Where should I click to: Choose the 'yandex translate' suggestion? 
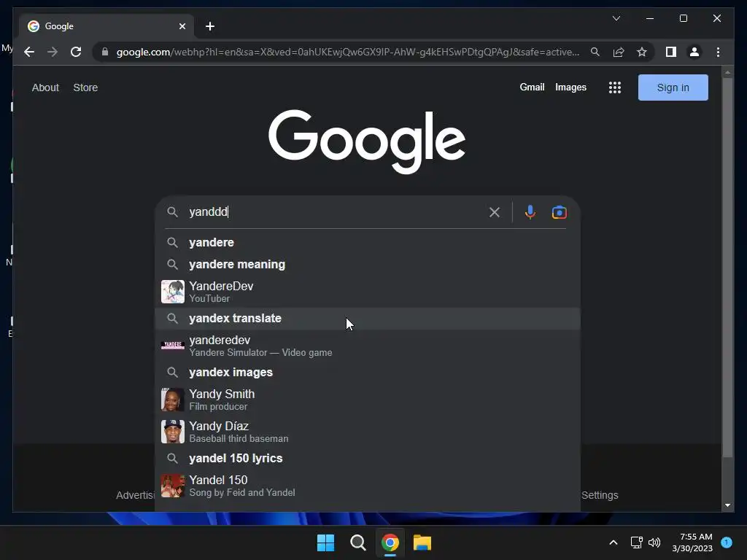pyautogui.click(x=368, y=318)
